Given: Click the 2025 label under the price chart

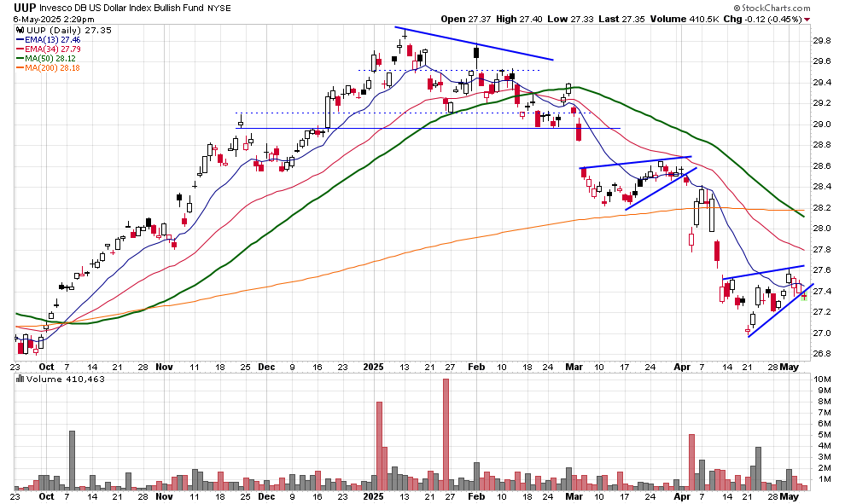Looking at the screenshot, I should click(374, 368).
